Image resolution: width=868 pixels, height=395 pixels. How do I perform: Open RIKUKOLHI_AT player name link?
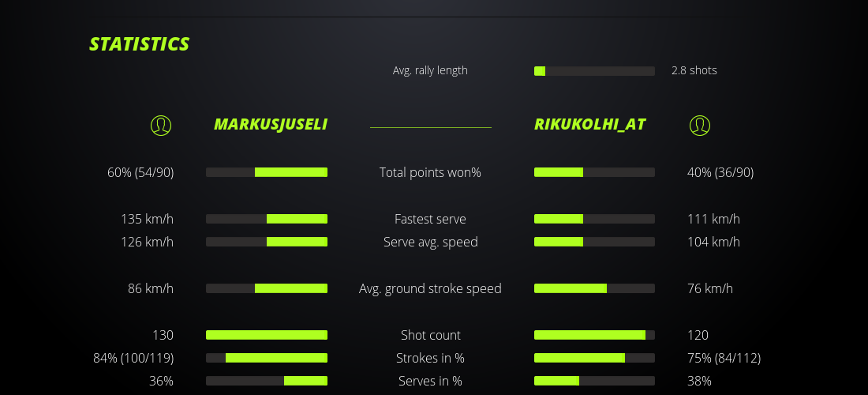tap(590, 124)
